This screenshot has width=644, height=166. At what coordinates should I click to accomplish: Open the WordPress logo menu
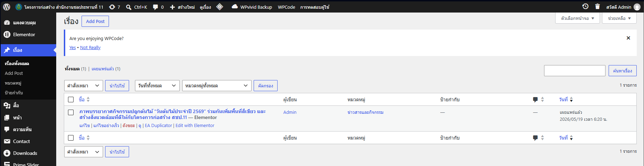[7, 7]
